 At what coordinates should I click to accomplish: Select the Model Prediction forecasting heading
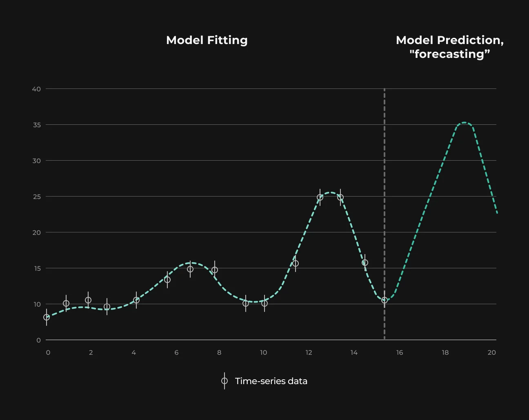click(450, 47)
